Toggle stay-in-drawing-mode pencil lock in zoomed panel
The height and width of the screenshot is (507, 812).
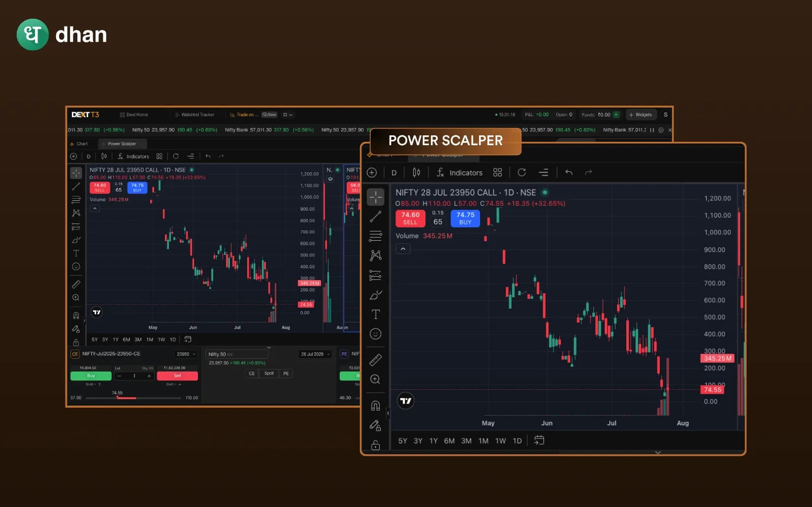(x=376, y=425)
